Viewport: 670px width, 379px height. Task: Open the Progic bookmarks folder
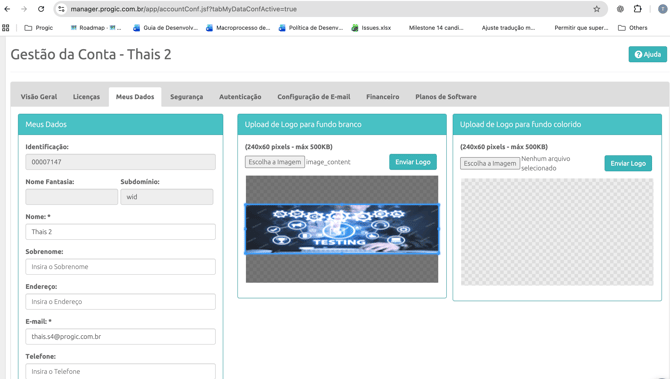[38, 28]
